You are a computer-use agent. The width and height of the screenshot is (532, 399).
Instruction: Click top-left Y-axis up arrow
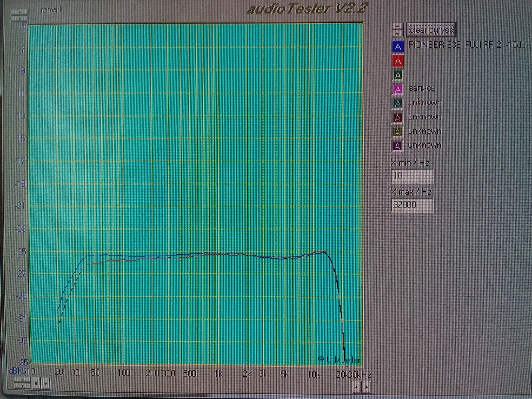(19, 12)
